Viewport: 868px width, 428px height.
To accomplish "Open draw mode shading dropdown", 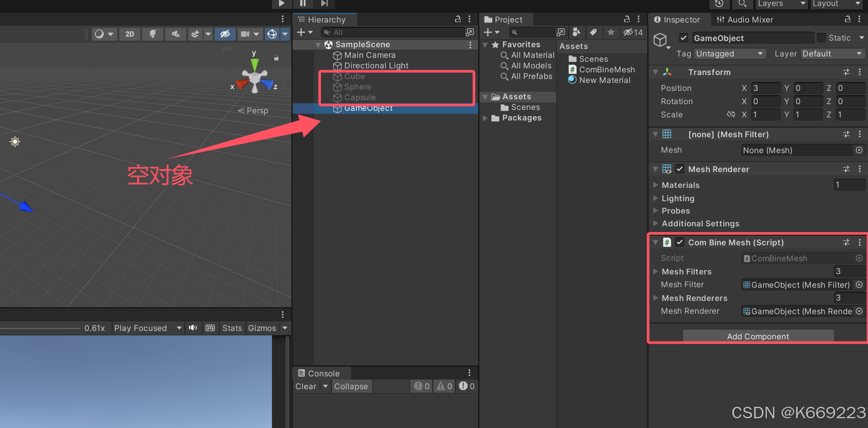I will [104, 34].
